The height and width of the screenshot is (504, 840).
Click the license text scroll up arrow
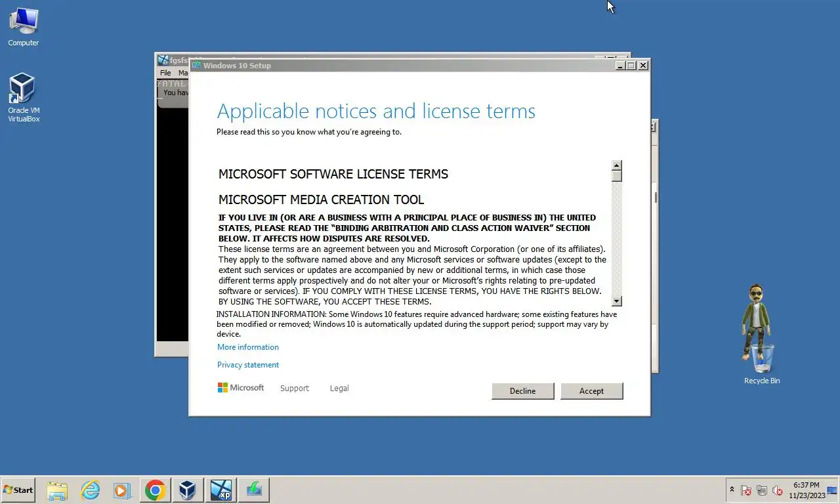tap(616, 165)
